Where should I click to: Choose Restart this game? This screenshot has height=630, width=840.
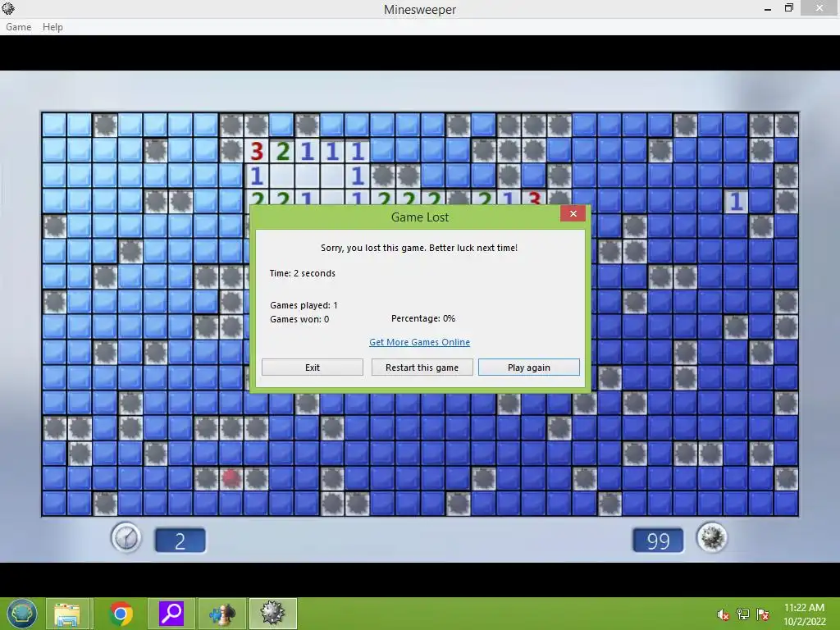[x=422, y=367]
